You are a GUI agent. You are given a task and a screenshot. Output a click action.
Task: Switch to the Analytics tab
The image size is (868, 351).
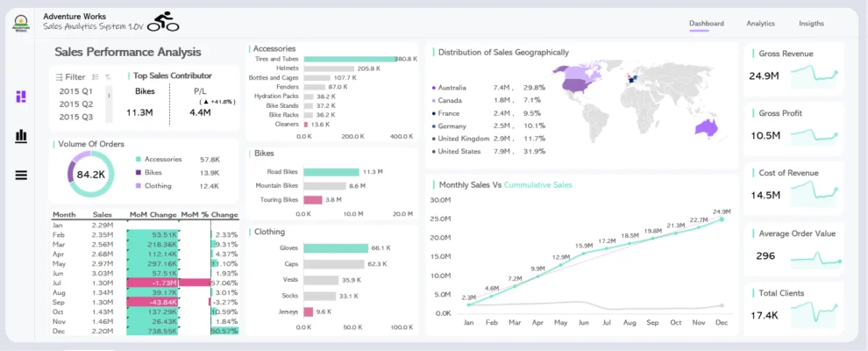click(760, 24)
